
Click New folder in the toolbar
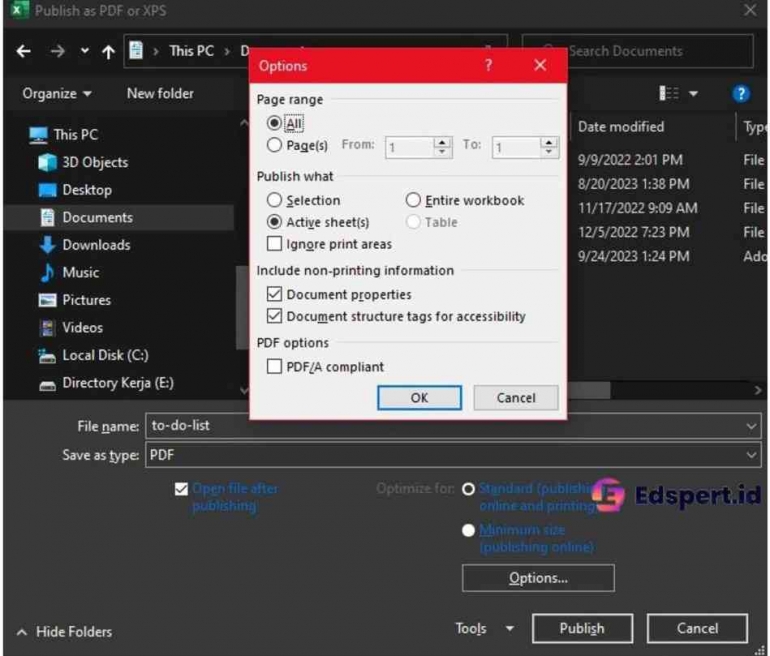tap(160, 93)
